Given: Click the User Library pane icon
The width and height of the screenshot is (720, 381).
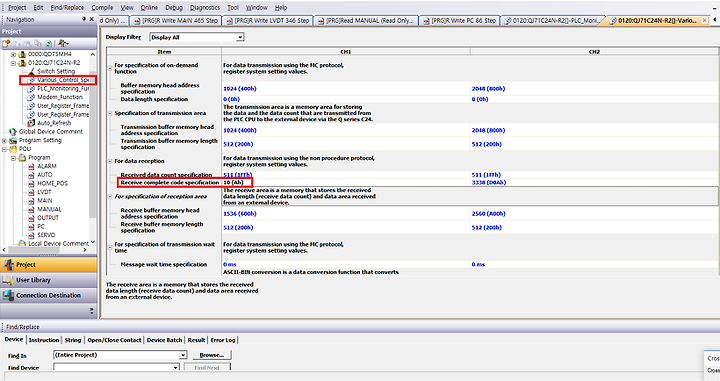Looking at the screenshot, I should click(x=8, y=280).
